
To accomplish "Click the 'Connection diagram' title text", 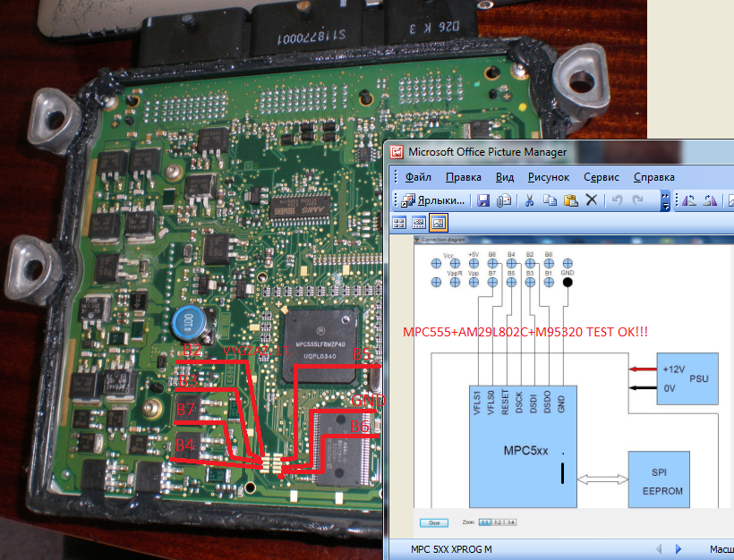I will pyautogui.click(x=443, y=240).
